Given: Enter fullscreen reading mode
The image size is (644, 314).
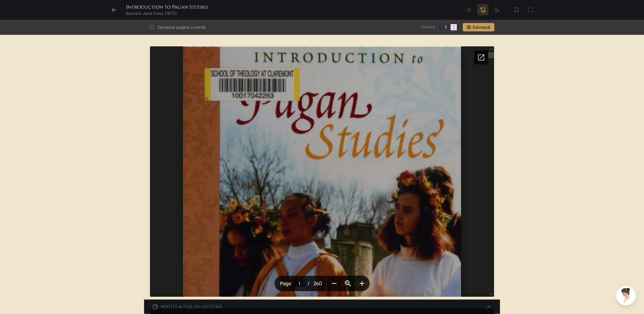Looking at the screenshot, I should 530,10.
